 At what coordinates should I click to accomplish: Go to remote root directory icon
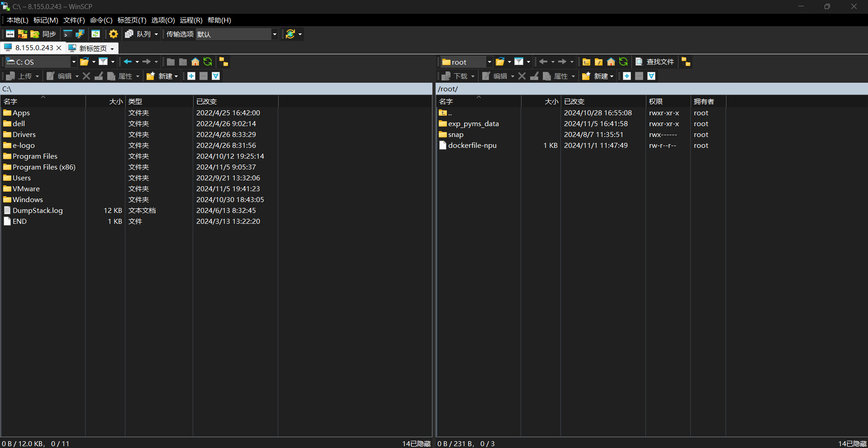pos(599,62)
